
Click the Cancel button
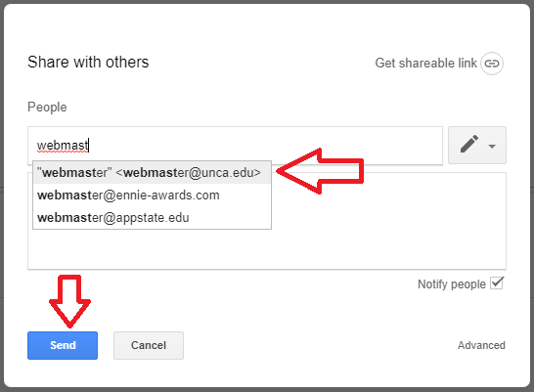pos(149,345)
